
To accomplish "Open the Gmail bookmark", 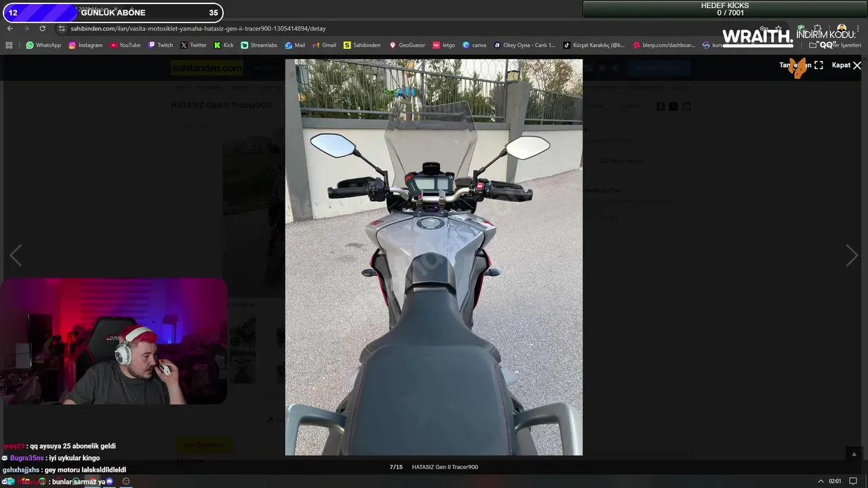I will [324, 45].
